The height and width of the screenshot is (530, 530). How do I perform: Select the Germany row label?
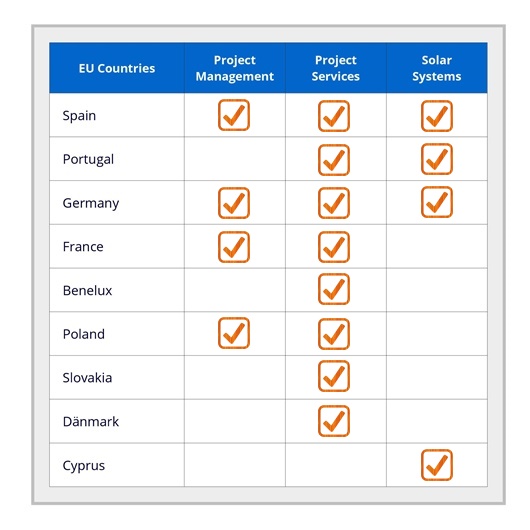pos(91,203)
